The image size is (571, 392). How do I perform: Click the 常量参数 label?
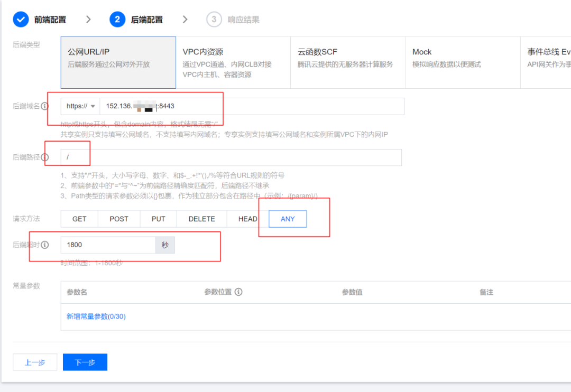click(x=26, y=286)
